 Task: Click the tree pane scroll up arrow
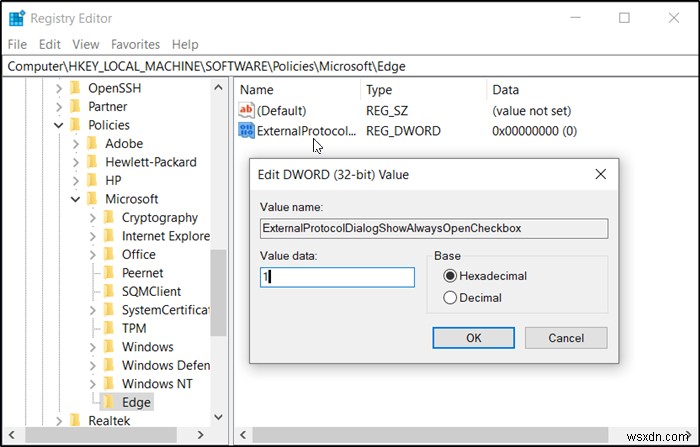pyautogui.click(x=218, y=87)
